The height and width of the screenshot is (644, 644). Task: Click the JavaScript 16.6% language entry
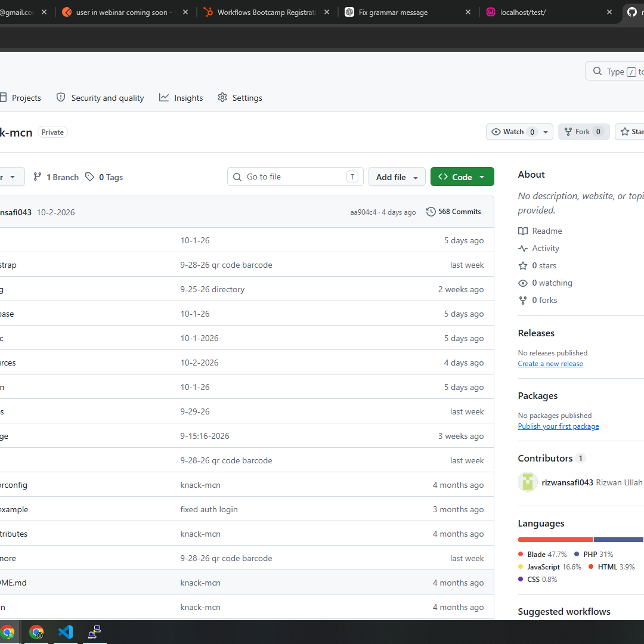(550, 567)
